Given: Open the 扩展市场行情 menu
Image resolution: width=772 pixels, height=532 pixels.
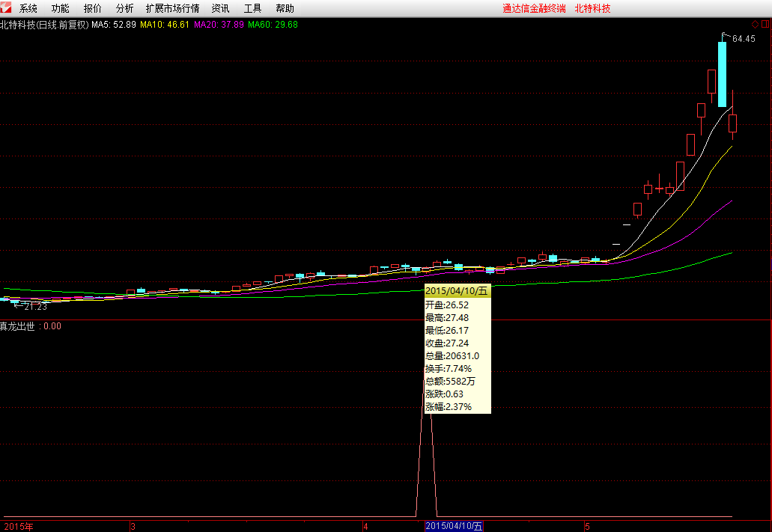Looking at the screenshot, I should (172, 8).
